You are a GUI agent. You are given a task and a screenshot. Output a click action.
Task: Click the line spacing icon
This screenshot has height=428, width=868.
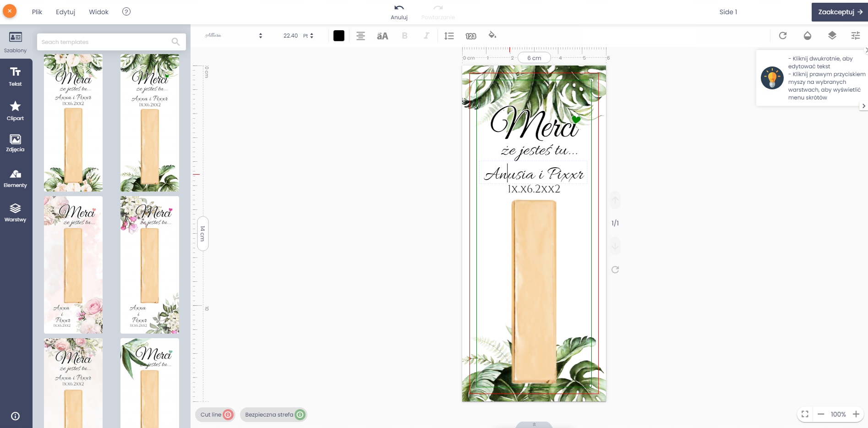click(449, 36)
